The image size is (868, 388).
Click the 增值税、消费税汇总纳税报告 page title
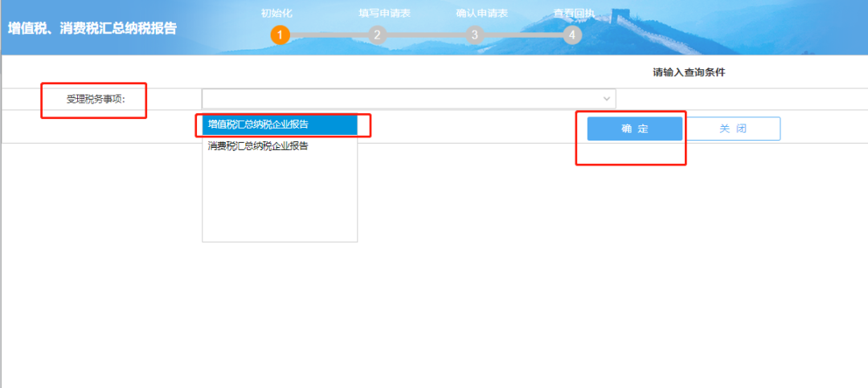pos(92,29)
